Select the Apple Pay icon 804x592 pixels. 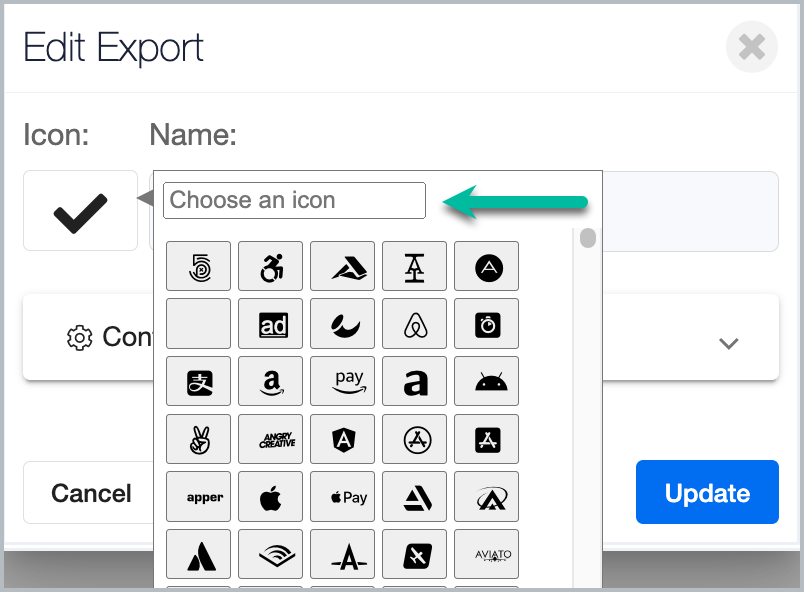pyautogui.click(x=343, y=497)
